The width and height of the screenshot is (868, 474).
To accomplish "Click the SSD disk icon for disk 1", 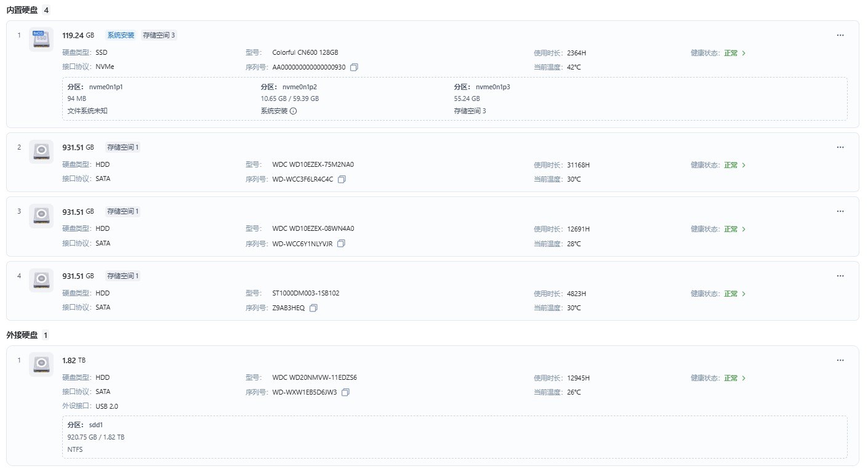I will pyautogui.click(x=41, y=39).
